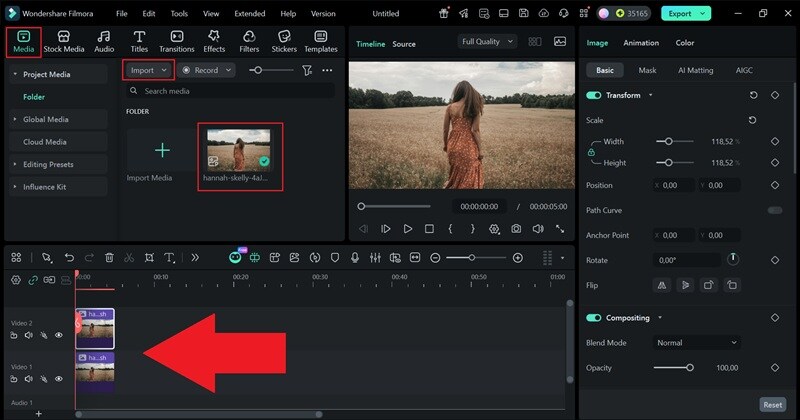
Task: Open the audio mixer icon
Action: click(375, 258)
